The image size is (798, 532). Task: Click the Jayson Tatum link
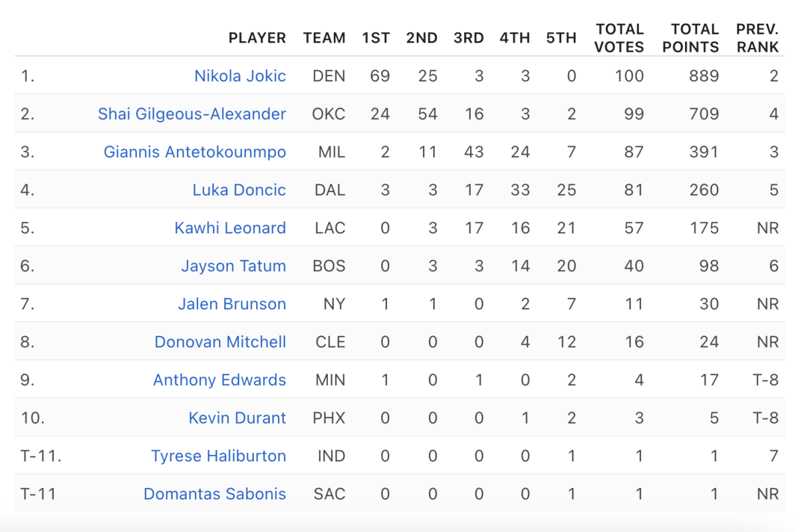click(x=233, y=266)
